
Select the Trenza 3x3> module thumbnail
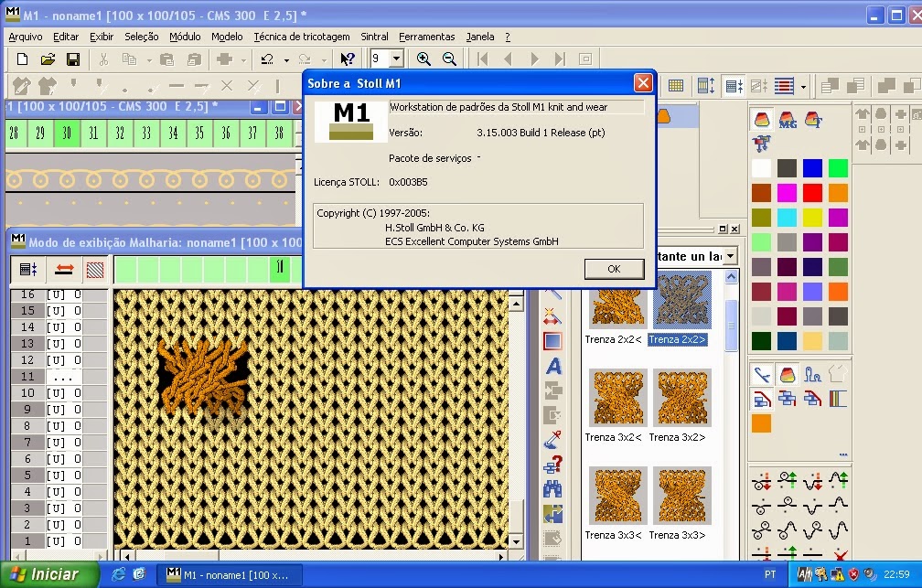click(682, 495)
